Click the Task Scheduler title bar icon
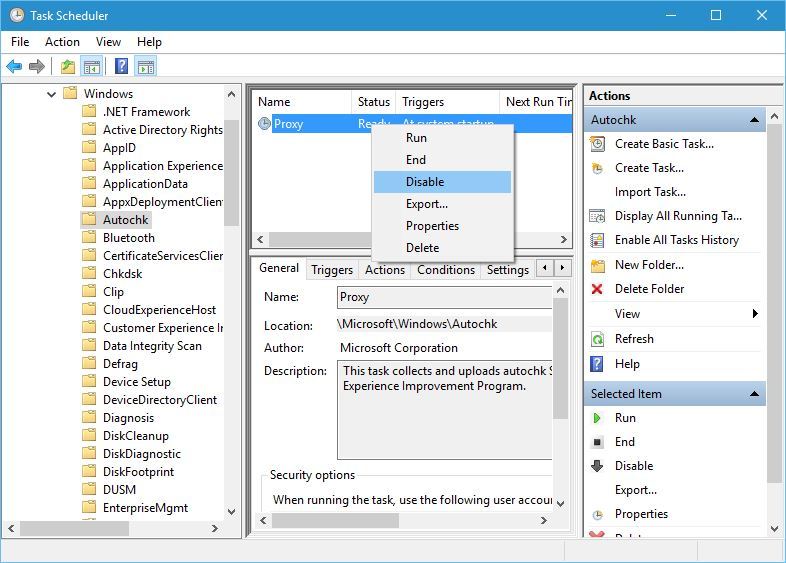 17,15
